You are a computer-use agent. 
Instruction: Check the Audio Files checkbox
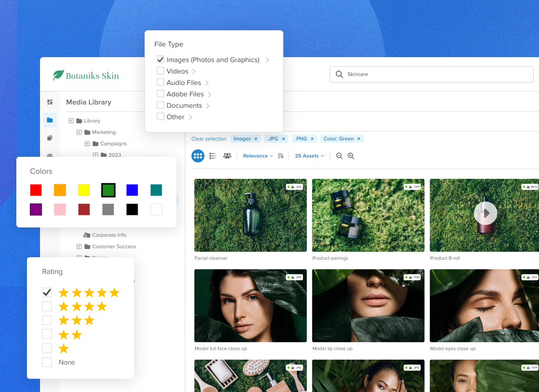[x=160, y=82]
